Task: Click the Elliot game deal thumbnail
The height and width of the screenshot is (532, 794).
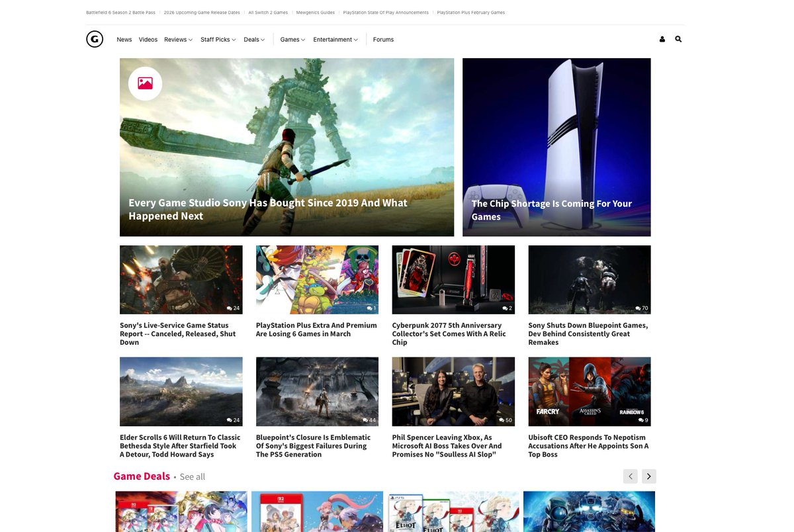Action: 453,511
